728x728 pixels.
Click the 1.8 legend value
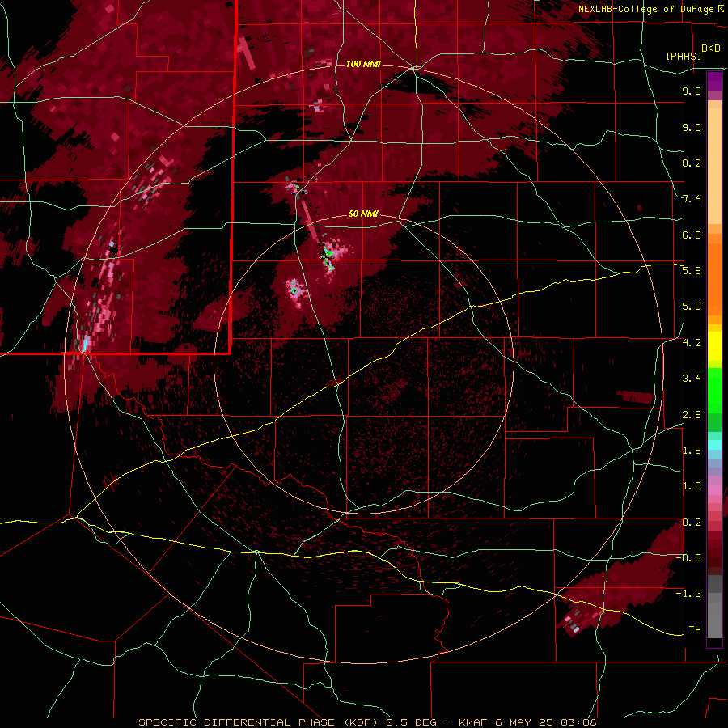[x=692, y=451]
